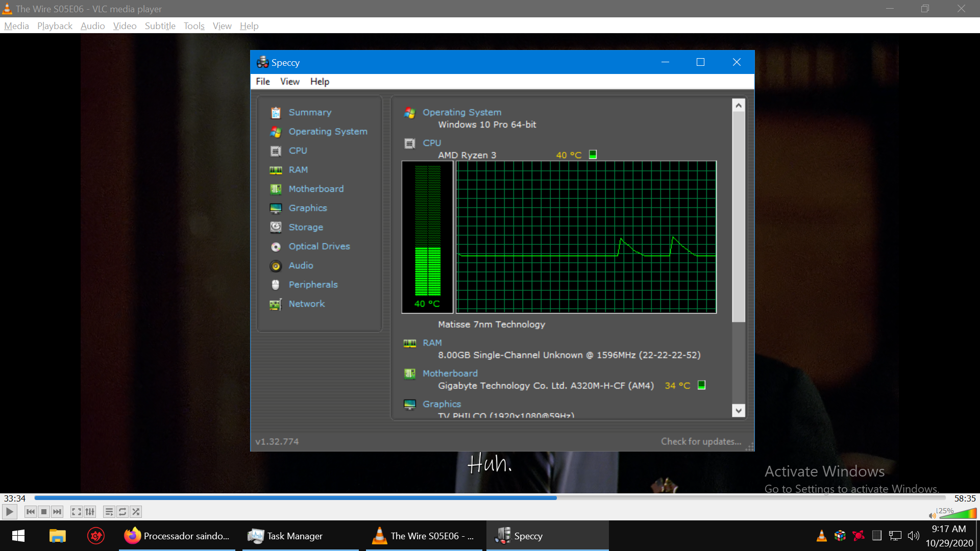Click the CPU temperature history graph
This screenshot has width=980, height=551.
[586, 237]
